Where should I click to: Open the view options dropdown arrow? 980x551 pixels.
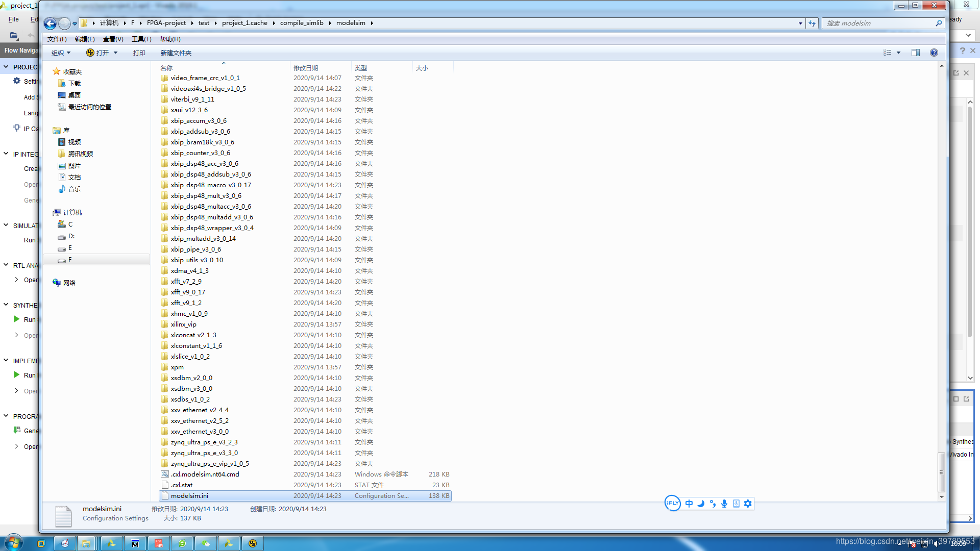(898, 53)
